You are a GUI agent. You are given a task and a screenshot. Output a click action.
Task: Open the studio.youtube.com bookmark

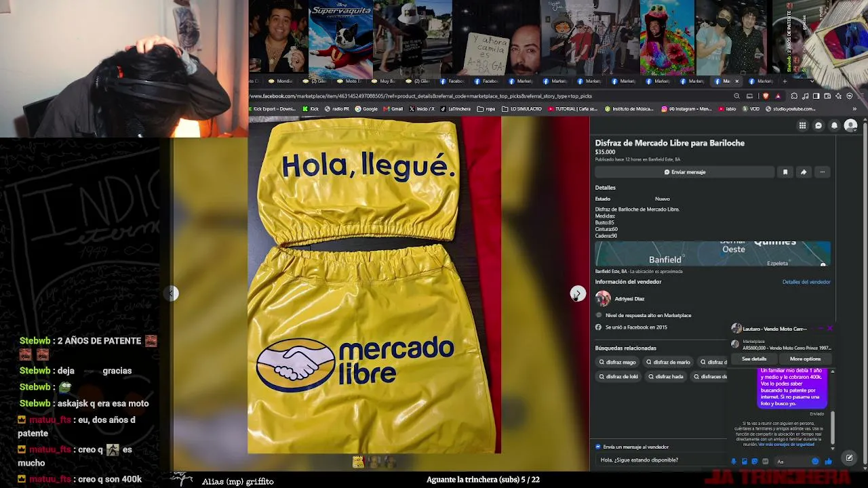pyautogui.click(x=790, y=108)
